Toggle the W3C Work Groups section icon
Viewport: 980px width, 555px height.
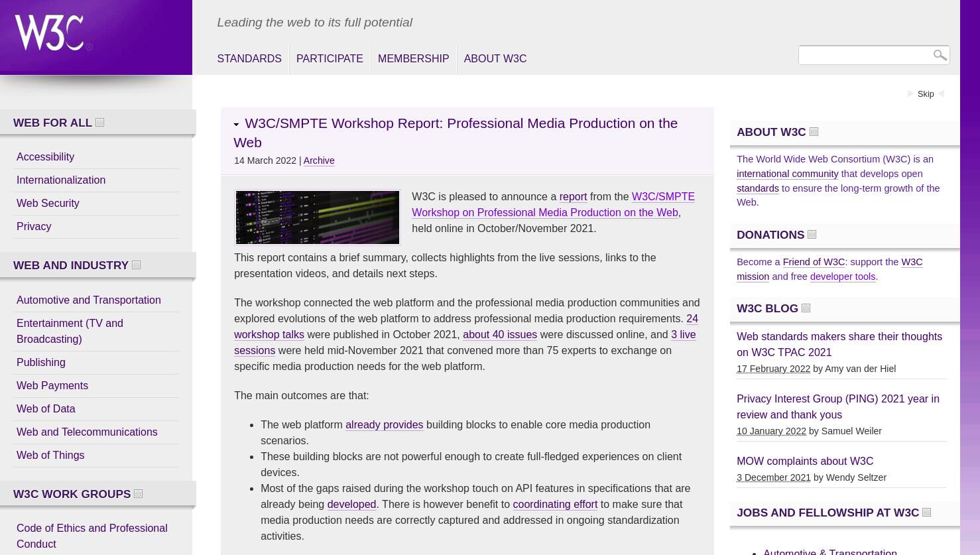[x=139, y=494]
